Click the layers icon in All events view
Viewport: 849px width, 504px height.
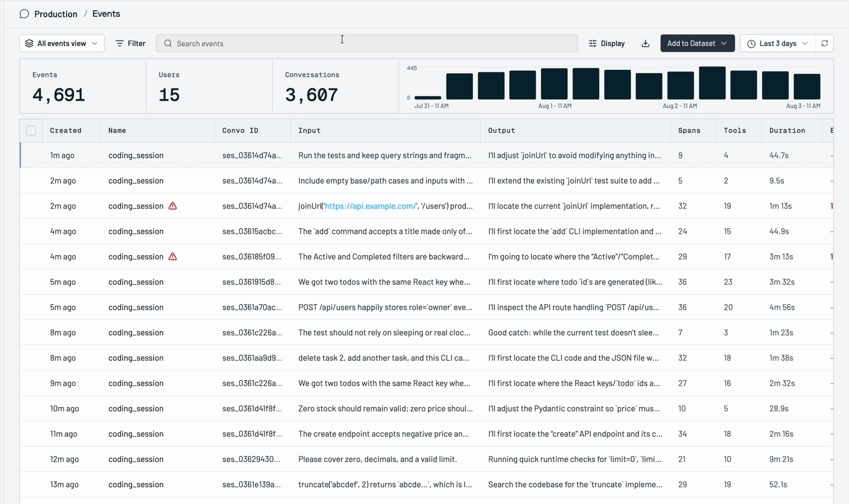[29, 44]
